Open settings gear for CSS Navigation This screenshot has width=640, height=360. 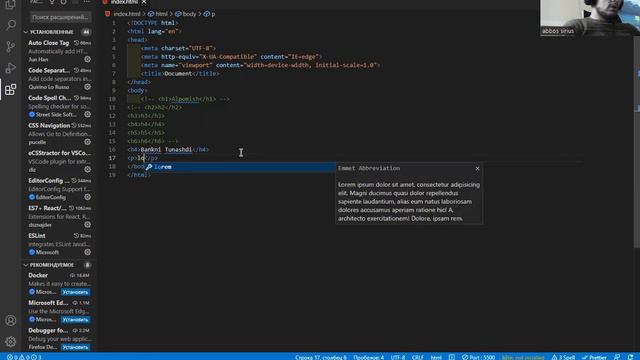pyautogui.click(x=87, y=142)
